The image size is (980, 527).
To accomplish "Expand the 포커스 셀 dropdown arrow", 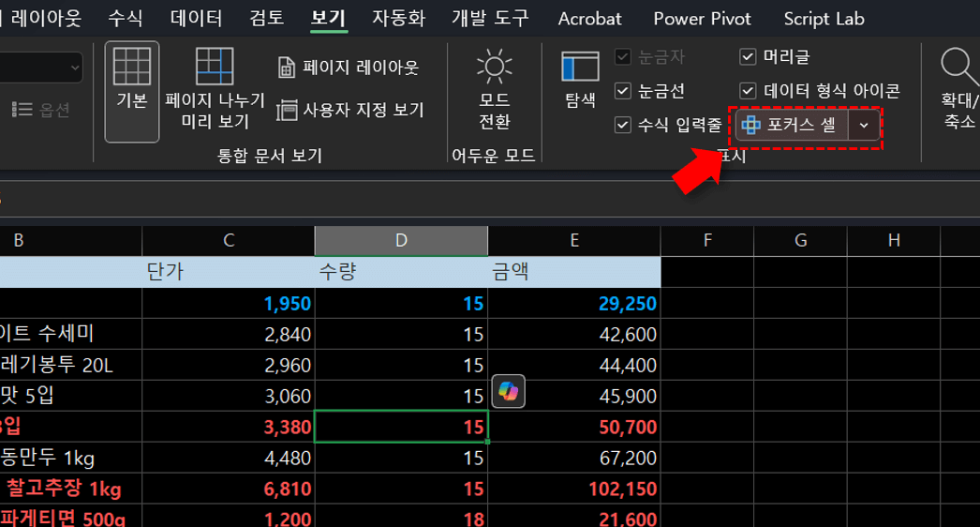I will (x=864, y=126).
